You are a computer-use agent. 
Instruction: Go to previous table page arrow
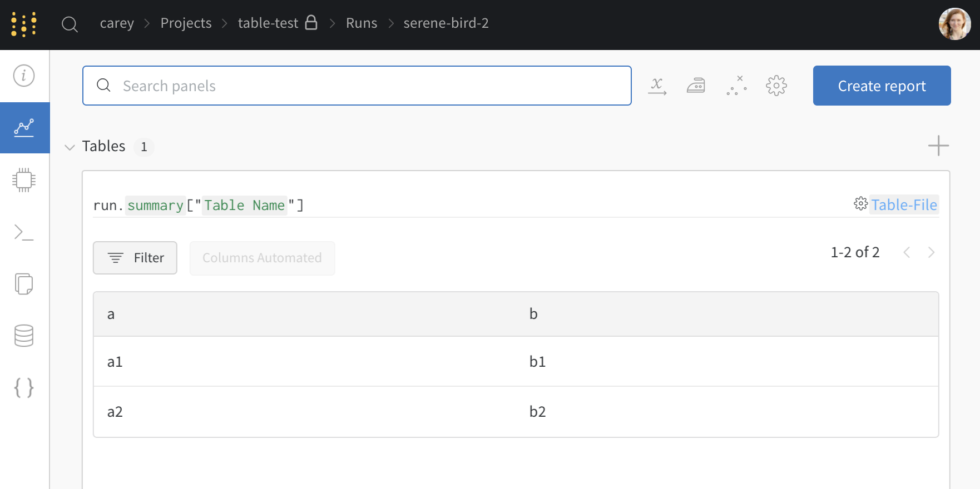pyautogui.click(x=907, y=253)
